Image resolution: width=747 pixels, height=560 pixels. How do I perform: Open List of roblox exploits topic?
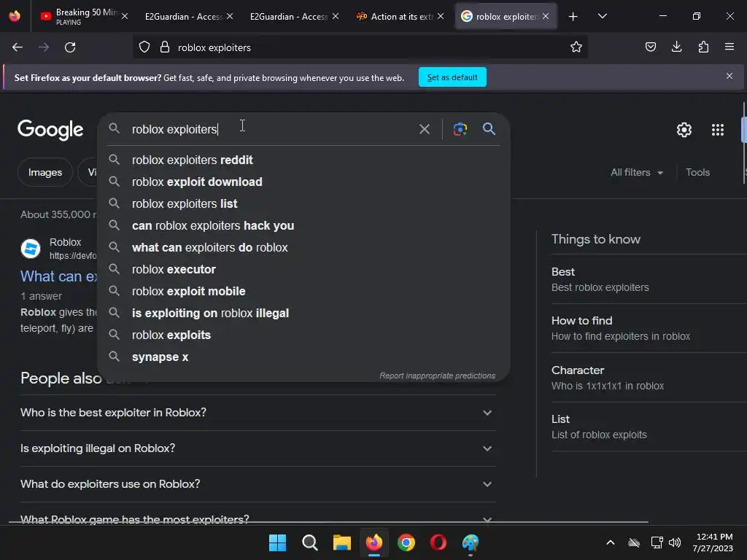coord(649,427)
